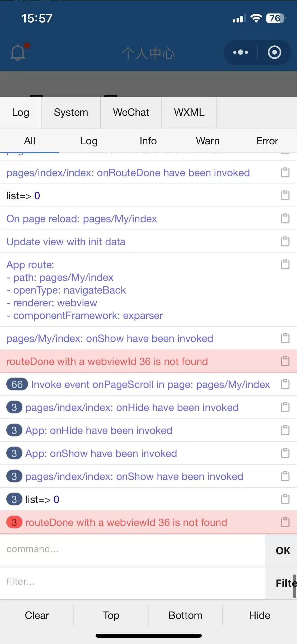Open the WXML tab
This screenshot has width=297, height=644.
click(189, 112)
